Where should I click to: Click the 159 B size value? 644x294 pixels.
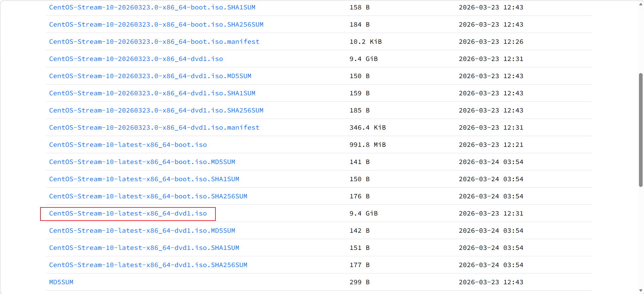click(359, 93)
